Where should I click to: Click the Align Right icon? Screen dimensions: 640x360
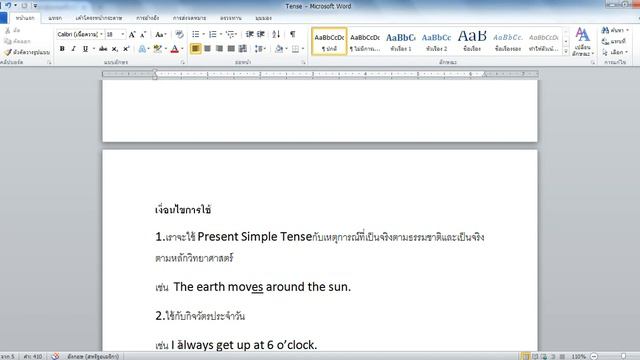pos(219,49)
